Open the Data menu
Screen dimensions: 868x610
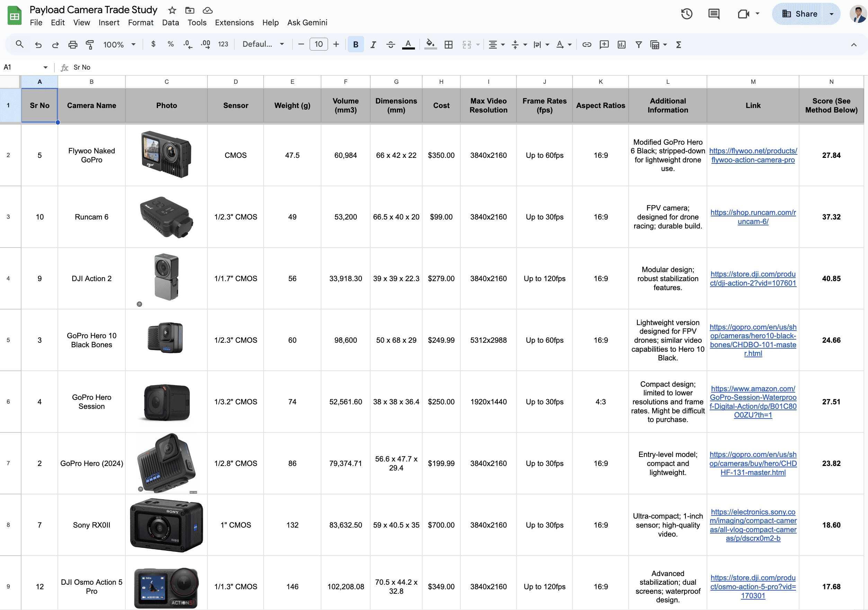(170, 23)
